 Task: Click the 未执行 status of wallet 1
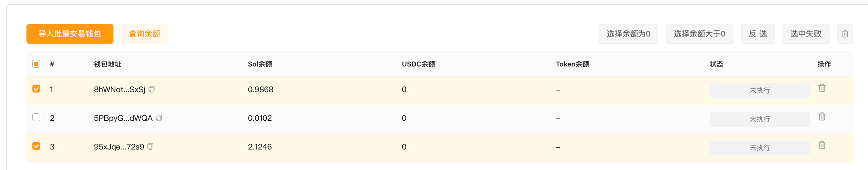tap(759, 91)
